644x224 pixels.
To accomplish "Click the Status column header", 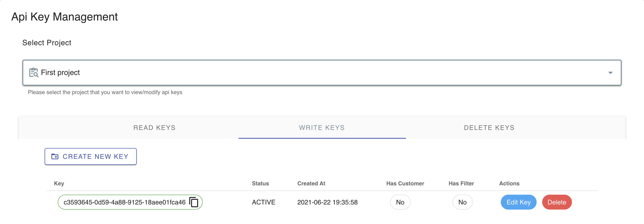I will [x=260, y=183].
